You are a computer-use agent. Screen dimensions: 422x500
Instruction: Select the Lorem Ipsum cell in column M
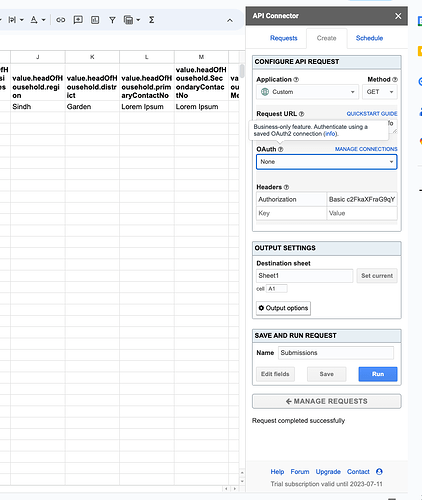point(201,107)
